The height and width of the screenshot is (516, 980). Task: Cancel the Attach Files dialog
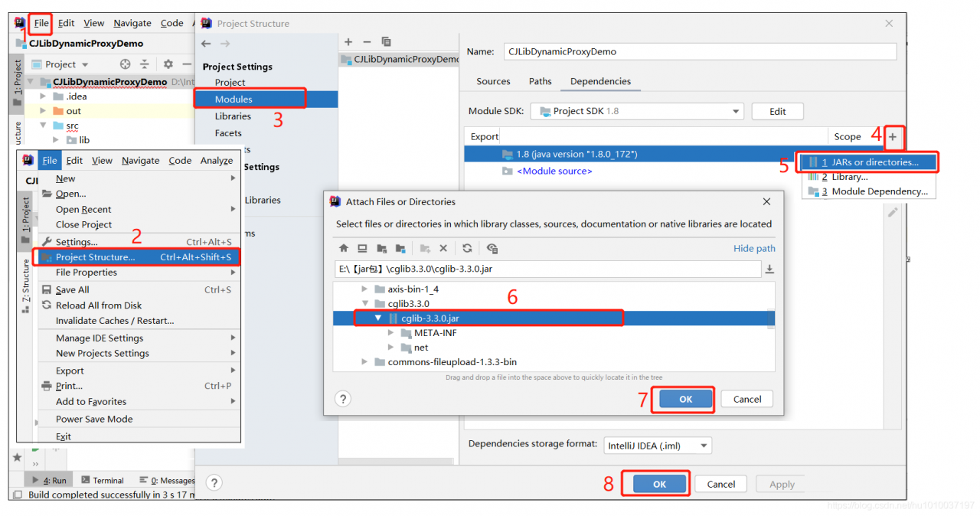click(x=746, y=399)
